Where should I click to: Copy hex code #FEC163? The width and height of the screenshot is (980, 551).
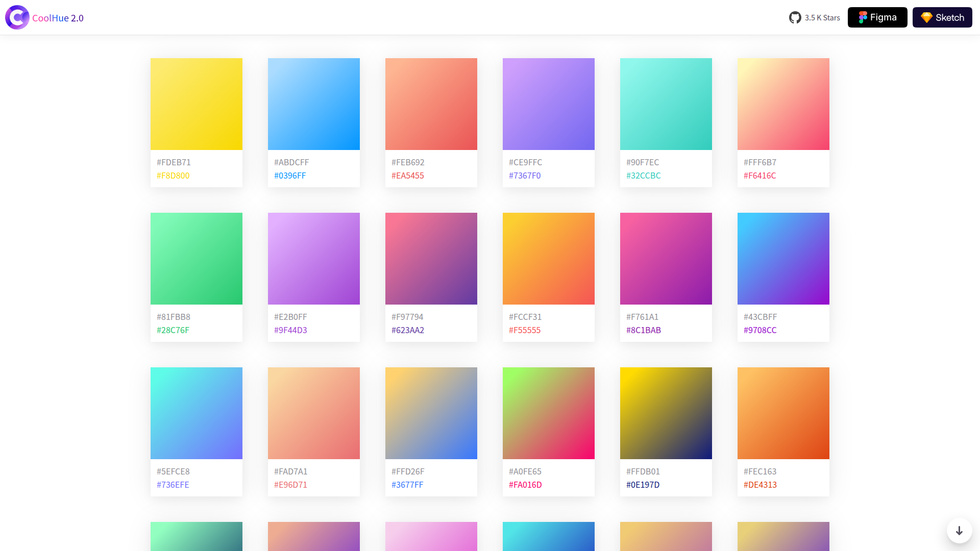760,471
